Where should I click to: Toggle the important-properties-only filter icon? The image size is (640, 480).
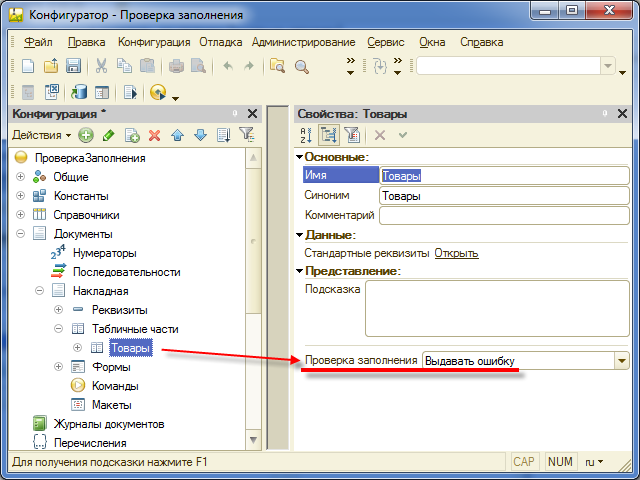(351, 135)
